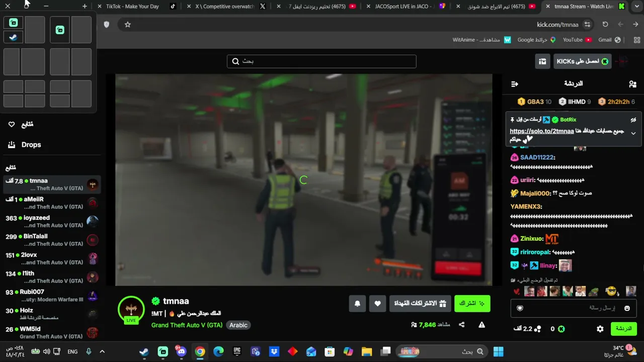The height and width of the screenshot is (362, 644).
Task: Click the green chat send button
Action: click(x=623, y=329)
